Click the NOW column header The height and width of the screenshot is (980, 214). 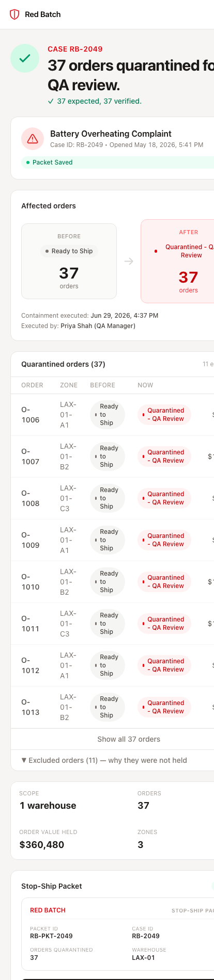pos(145,385)
